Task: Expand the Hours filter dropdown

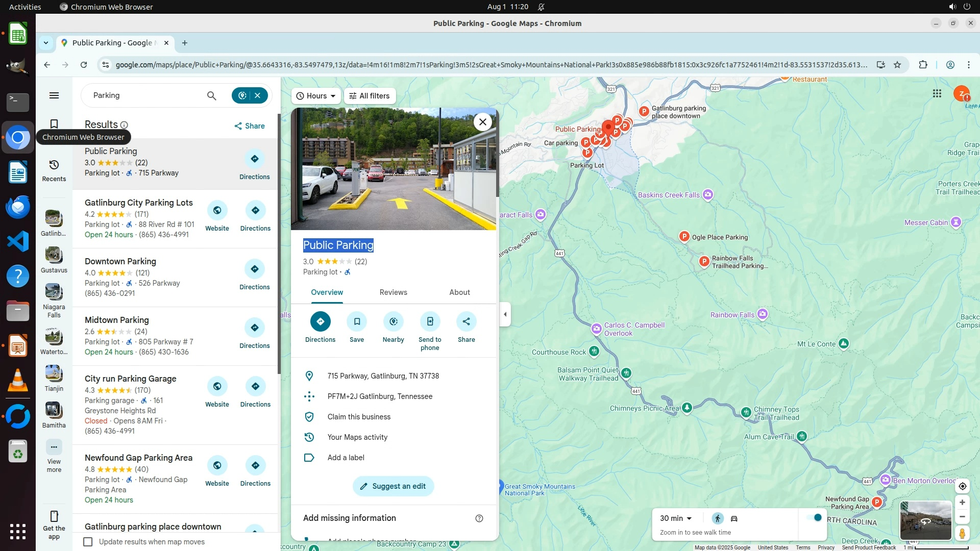Action: (x=316, y=96)
